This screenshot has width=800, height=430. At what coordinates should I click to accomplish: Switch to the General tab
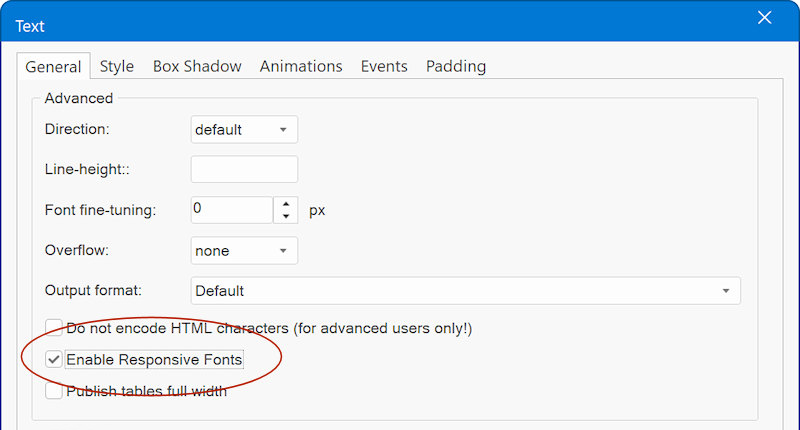point(53,67)
